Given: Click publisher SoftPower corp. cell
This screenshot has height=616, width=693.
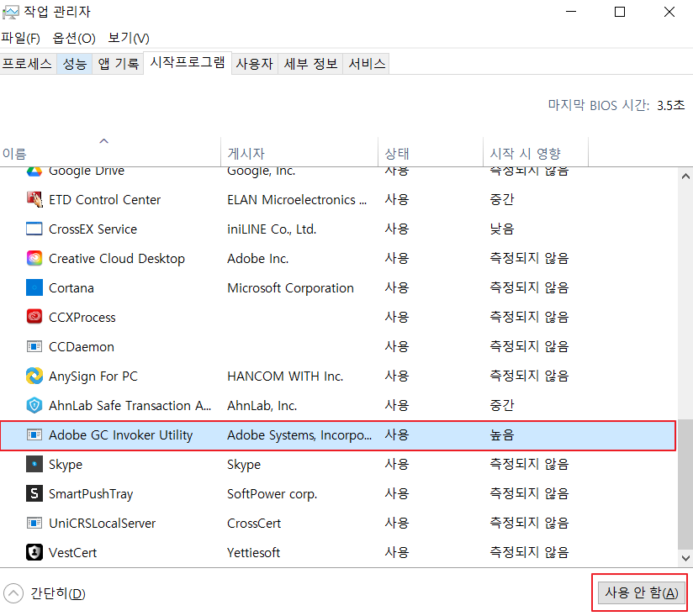Looking at the screenshot, I should tap(272, 493).
